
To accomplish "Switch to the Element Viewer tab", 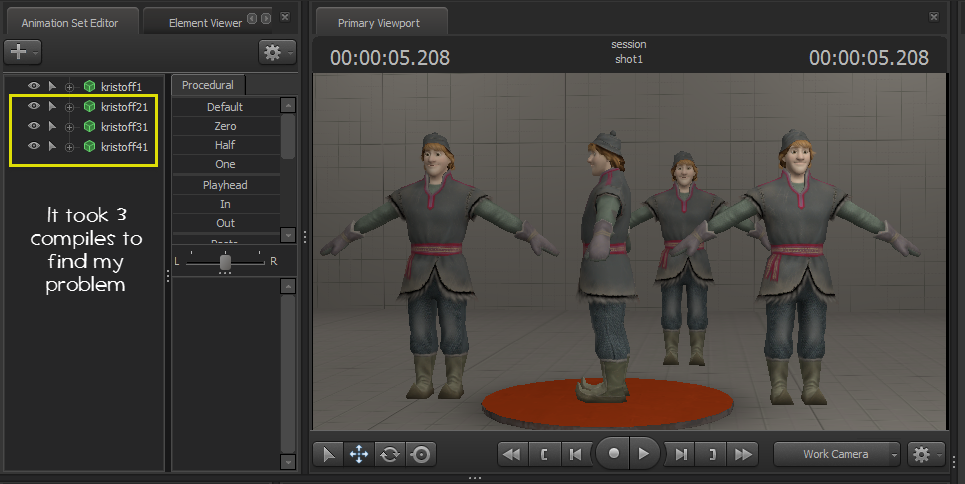I will coord(204,23).
